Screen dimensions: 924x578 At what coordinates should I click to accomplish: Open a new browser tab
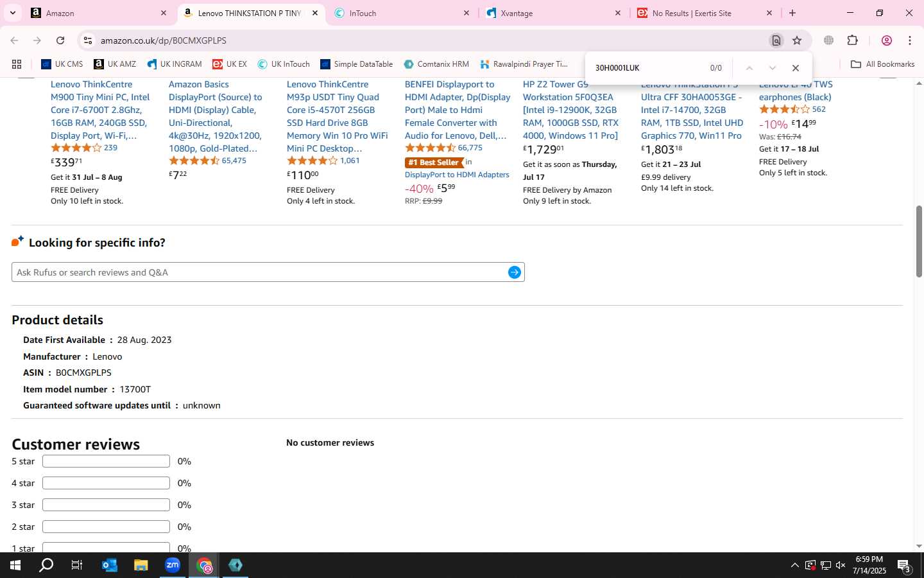[792, 13]
